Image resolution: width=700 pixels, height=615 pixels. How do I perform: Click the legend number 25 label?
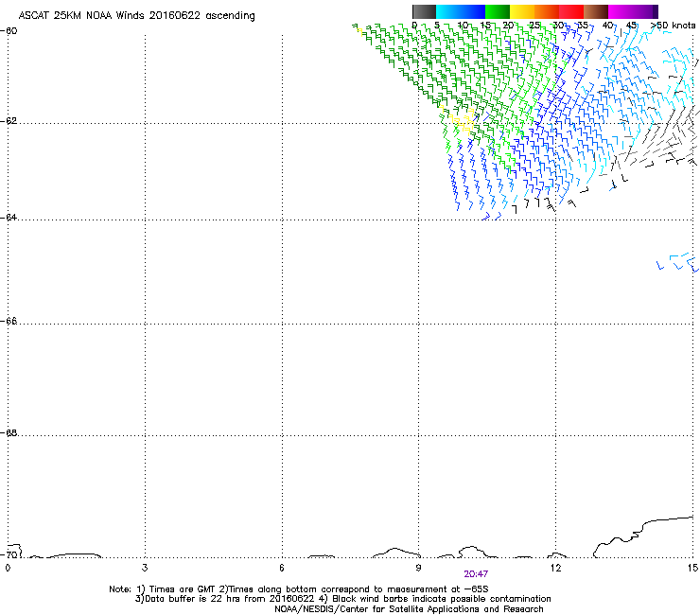[534, 26]
